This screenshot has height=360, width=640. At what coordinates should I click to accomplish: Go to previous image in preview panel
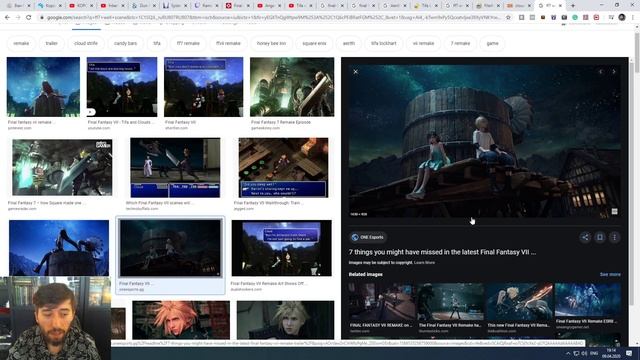coord(600,72)
